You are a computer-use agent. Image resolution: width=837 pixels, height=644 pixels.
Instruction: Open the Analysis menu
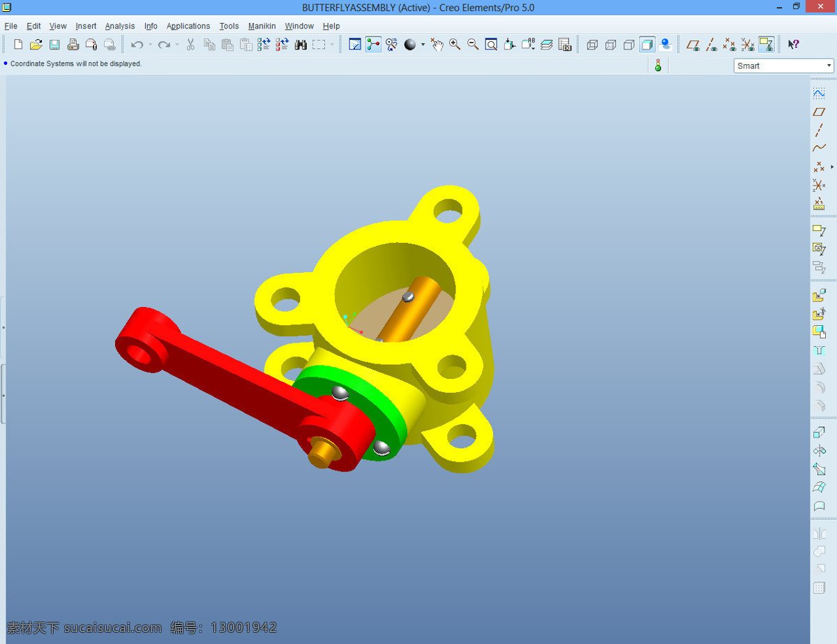[120, 26]
